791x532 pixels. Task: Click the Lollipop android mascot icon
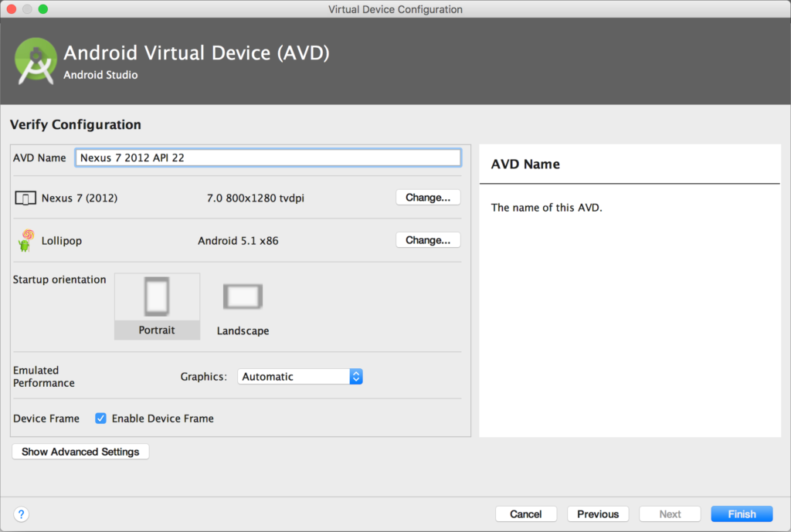(x=25, y=241)
